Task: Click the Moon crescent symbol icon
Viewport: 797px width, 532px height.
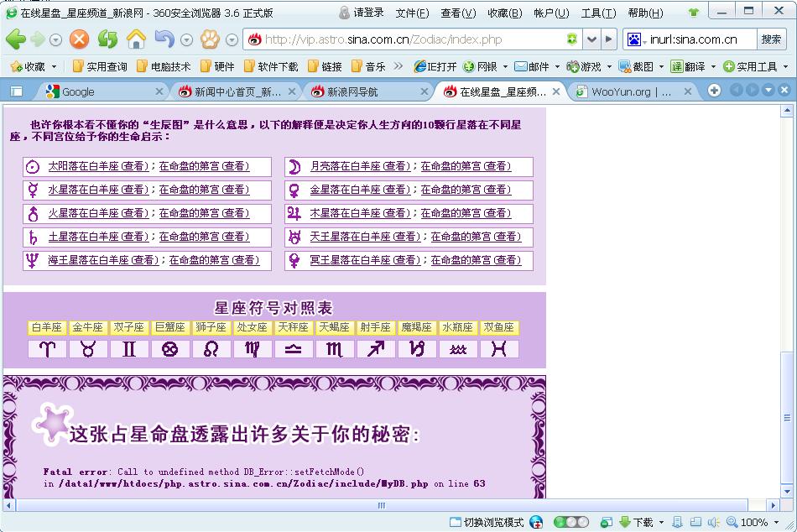Action: pos(294,167)
